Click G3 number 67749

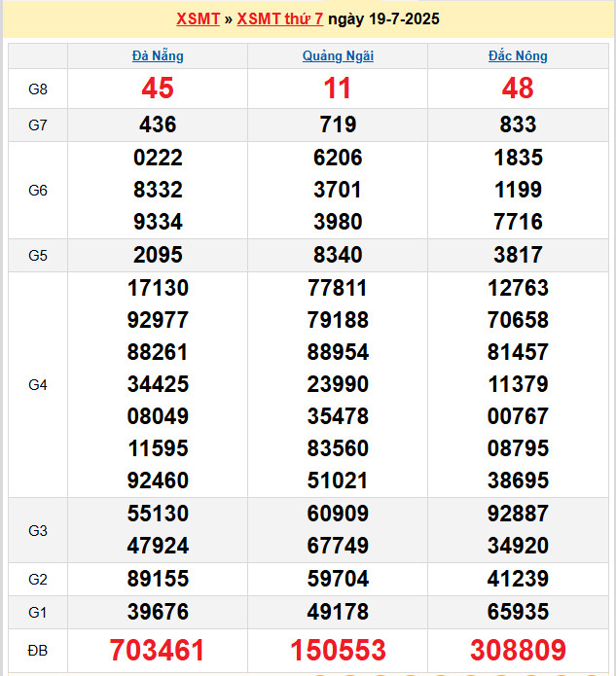click(338, 546)
